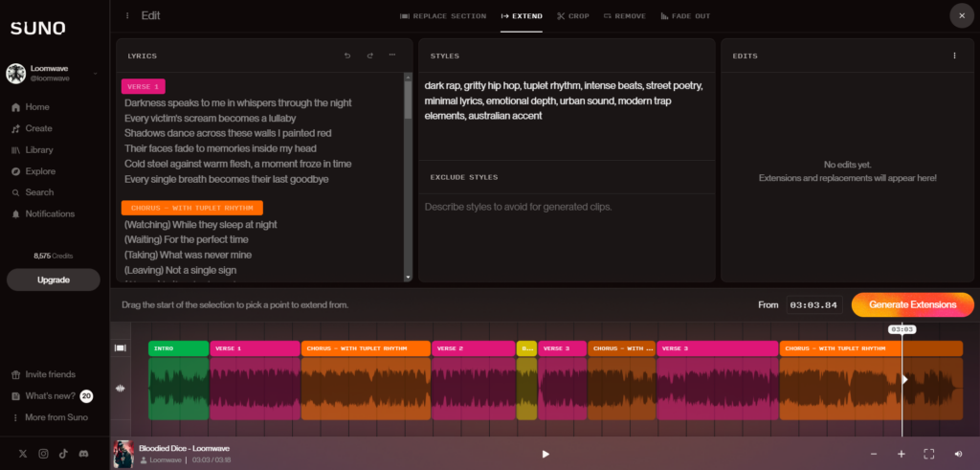Click the Bloodied Dice album thumbnail

coord(123,455)
